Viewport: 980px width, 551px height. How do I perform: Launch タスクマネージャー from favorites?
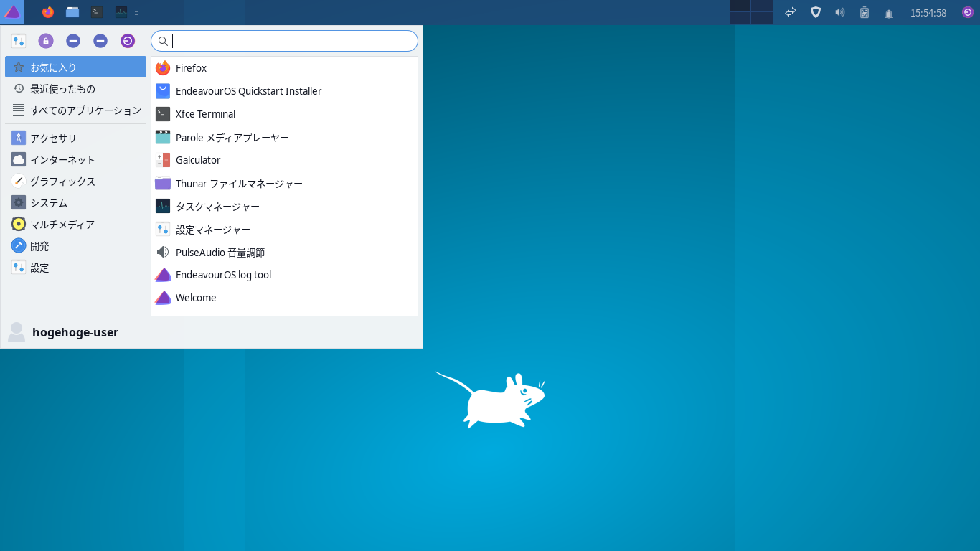pyautogui.click(x=284, y=207)
